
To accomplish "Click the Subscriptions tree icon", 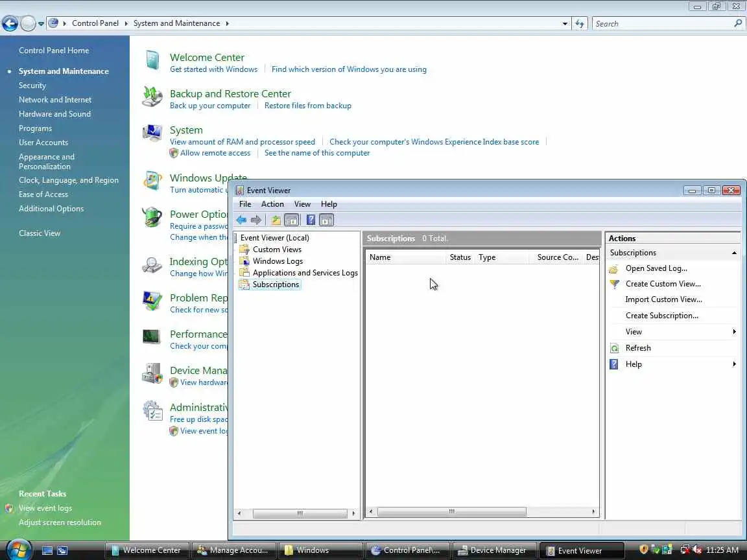I will point(244,285).
